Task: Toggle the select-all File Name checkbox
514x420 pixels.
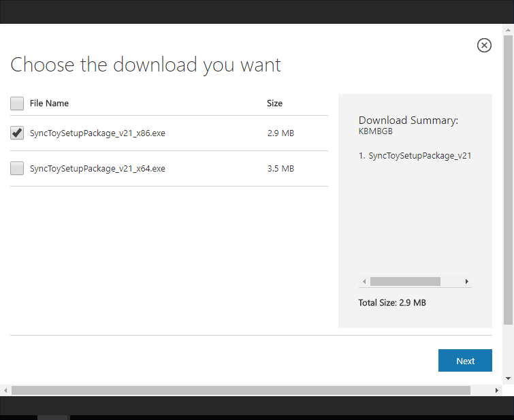Action: pos(17,103)
